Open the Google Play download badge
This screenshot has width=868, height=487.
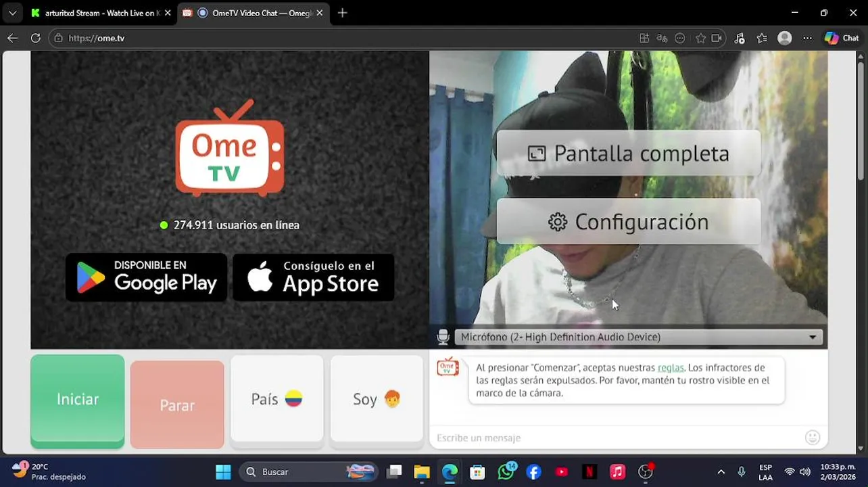pos(146,277)
